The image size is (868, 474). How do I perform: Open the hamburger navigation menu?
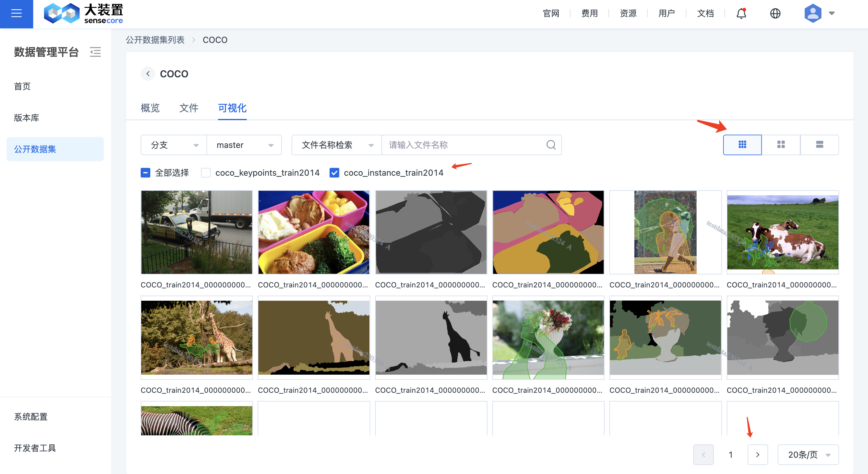click(x=16, y=14)
